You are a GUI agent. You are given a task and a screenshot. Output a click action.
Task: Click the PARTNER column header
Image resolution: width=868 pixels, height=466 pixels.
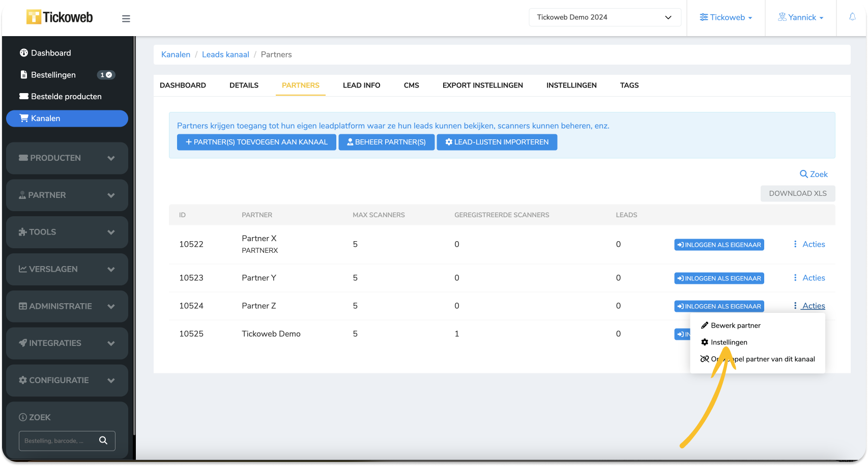pyautogui.click(x=257, y=215)
